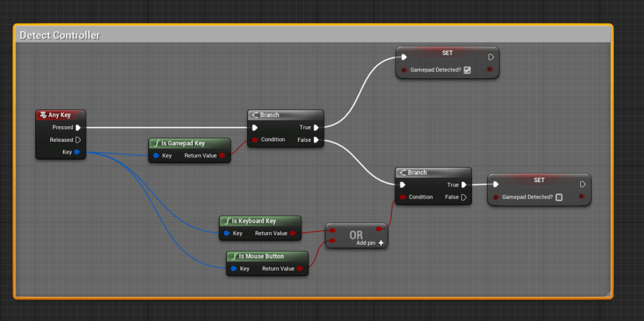The height and width of the screenshot is (321, 644).
Task: Click the Add pin plus on OR node
Action: tap(381, 243)
